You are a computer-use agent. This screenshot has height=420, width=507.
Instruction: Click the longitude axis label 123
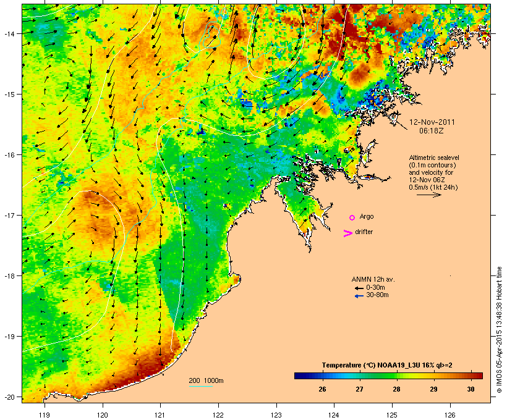pos(276,415)
